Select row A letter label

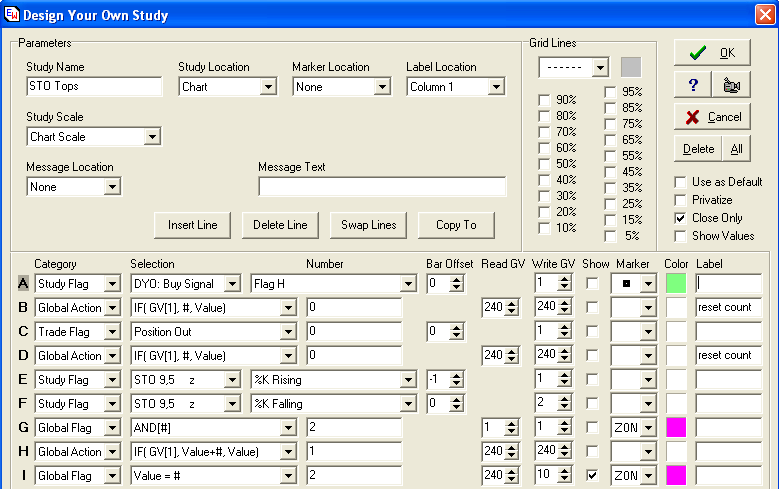[x=22, y=283]
